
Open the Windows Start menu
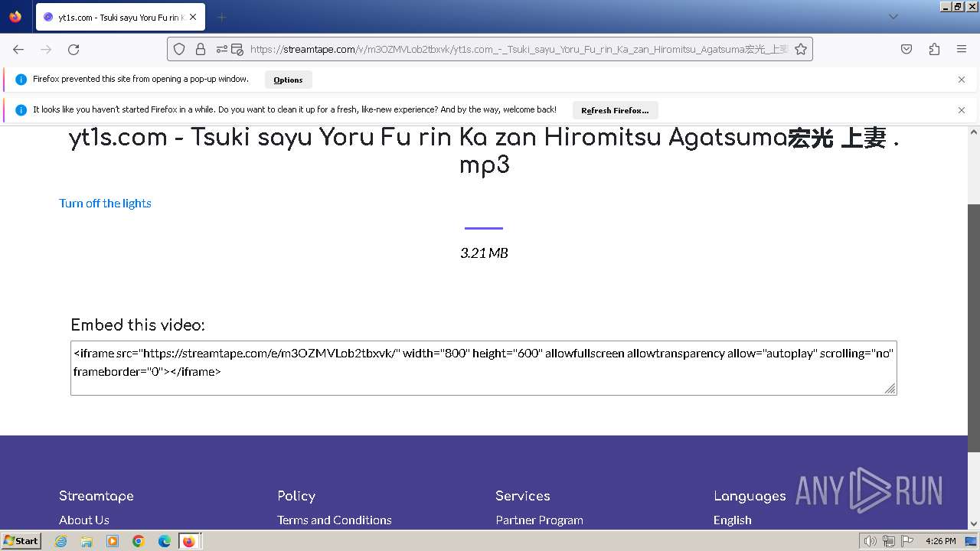(21, 541)
